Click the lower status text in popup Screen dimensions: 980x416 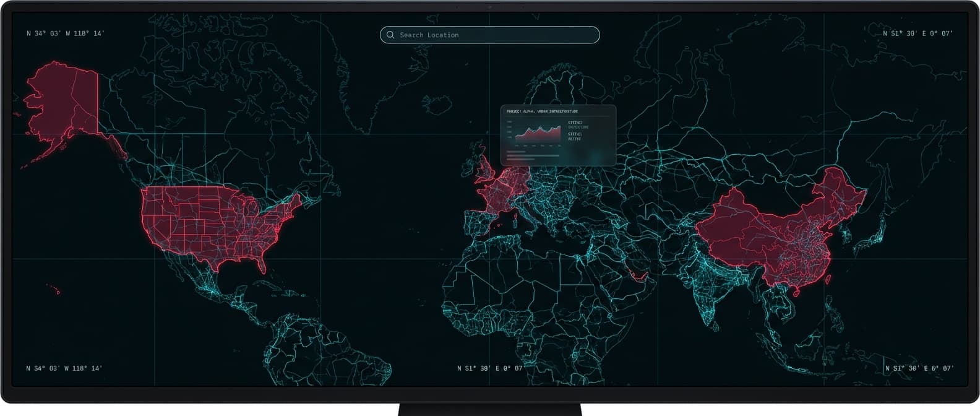(575, 136)
